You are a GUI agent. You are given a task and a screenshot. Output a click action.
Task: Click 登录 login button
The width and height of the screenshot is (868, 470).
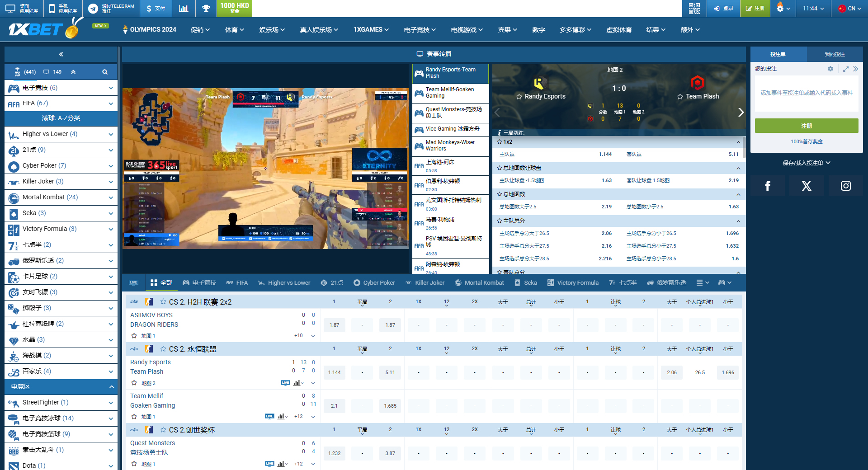[x=723, y=8]
